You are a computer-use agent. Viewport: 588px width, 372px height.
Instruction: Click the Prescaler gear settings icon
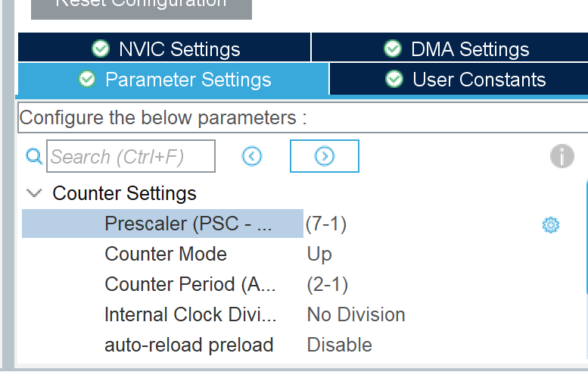[x=550, y=225]
